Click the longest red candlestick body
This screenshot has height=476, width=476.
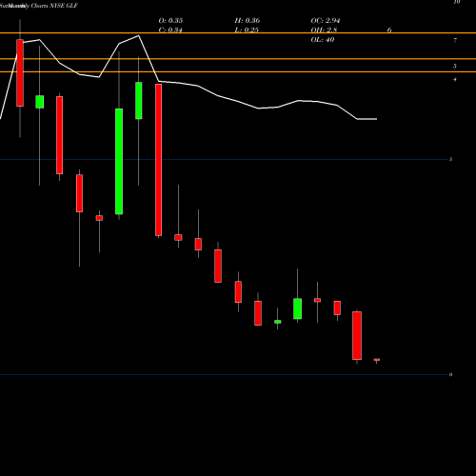[158, 160]
